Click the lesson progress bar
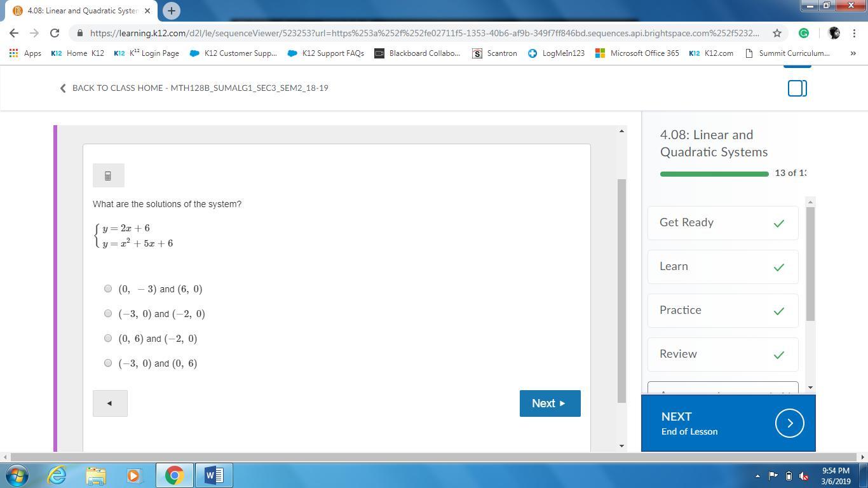Viewport: 868px width, 488px height. (x=714, y=173)
